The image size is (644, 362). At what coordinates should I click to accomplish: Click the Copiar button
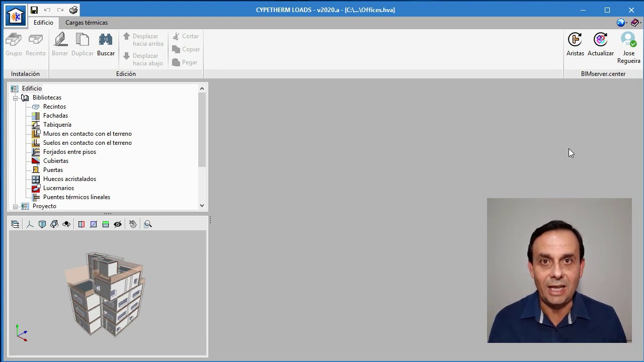pos(186,49)
